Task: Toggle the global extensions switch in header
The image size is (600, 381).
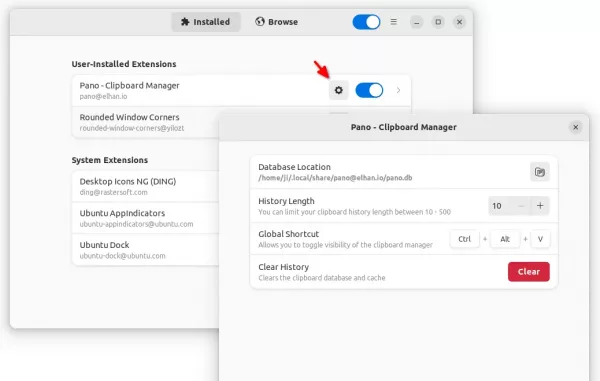Action: point(367,22)
